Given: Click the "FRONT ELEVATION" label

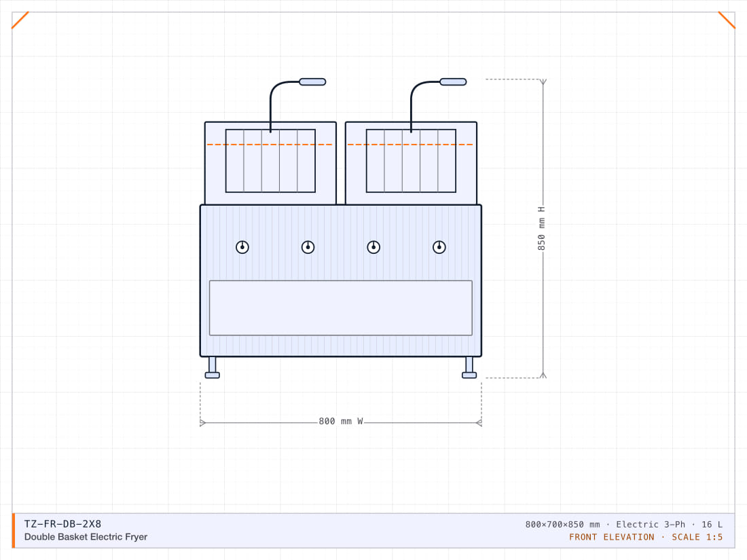Looking at the screenshot, I should click(x=611, y=537).
